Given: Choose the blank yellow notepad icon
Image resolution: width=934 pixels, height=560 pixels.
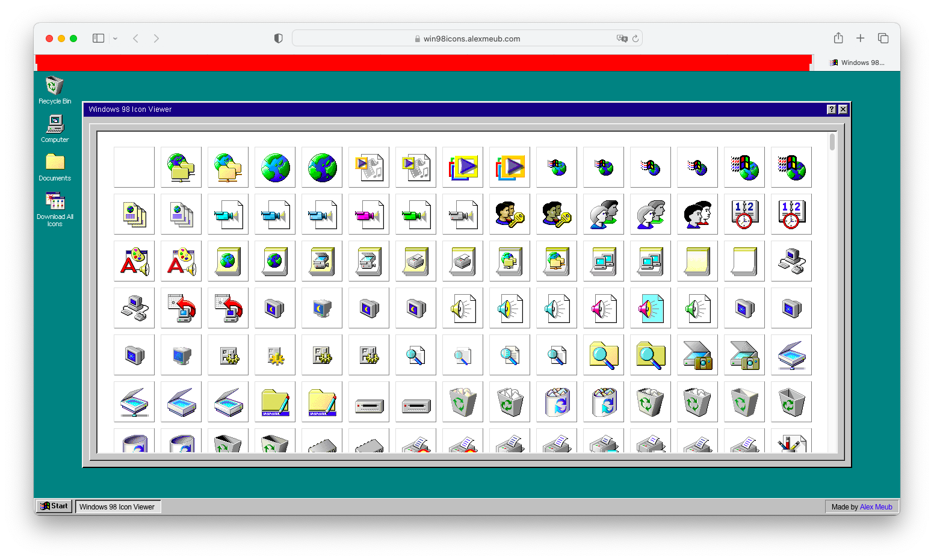Looking at the screenshot, I should tap(697, 261).
